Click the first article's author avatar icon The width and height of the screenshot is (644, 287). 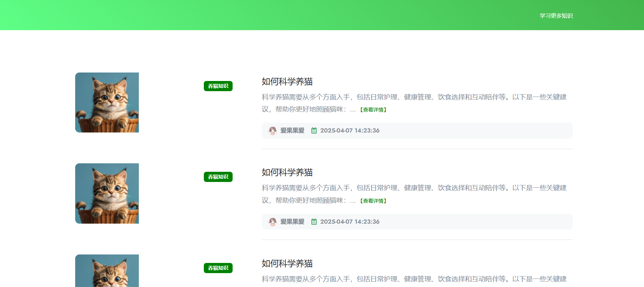273,130
